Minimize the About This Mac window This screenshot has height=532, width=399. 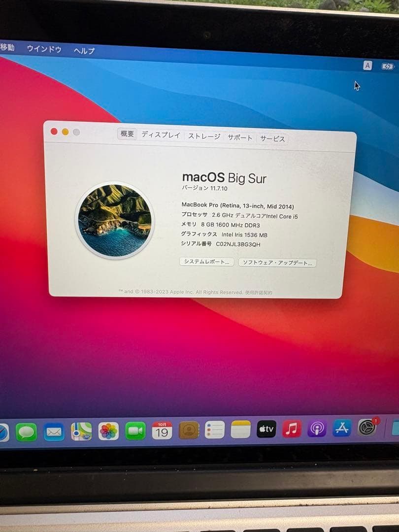[x=65, y=132]
